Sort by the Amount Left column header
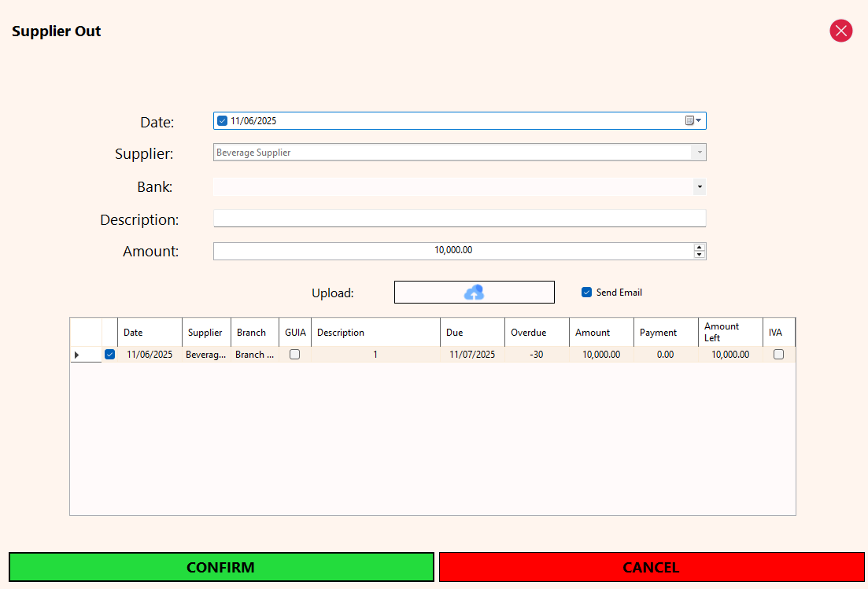Viewport: 868px width, 589px height. pos(730,333)
